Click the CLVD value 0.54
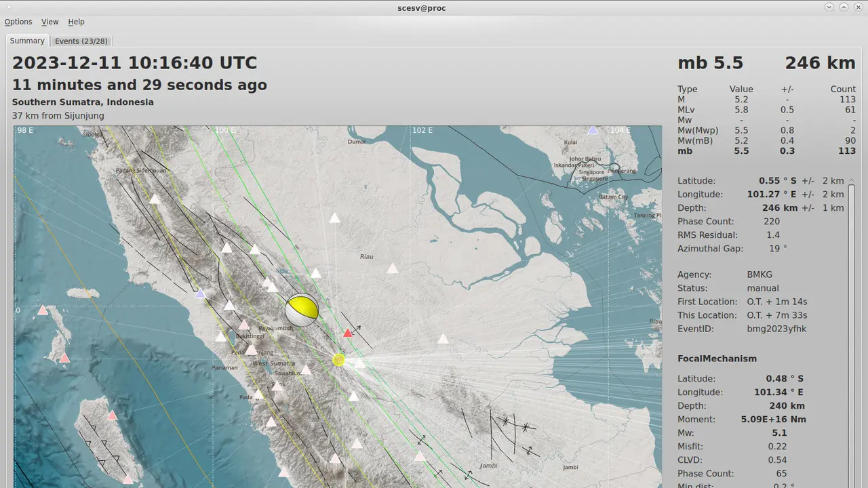Viewport: 868px width, 488px height. pyautogui.click(x=777, y=460)
